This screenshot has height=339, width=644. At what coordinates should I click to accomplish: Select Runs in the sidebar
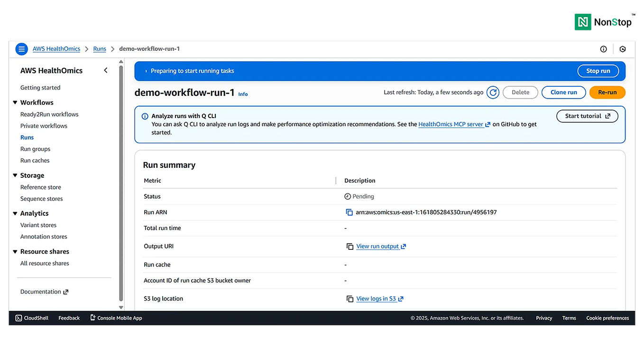coord(27,137)
